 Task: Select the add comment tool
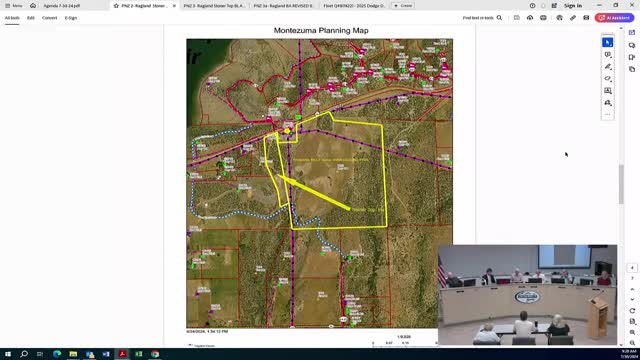(x=607, y=55)
